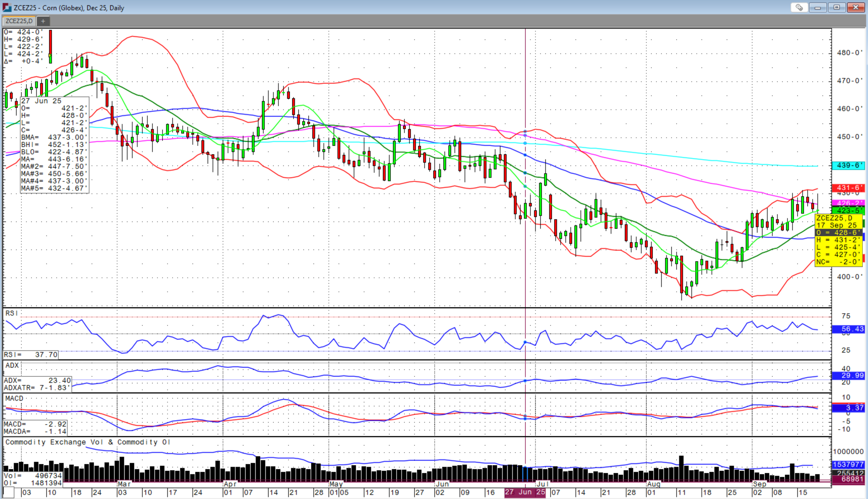The image size is (868, 499).
Task: Click the RSI study label
Action: click(12, 313)
